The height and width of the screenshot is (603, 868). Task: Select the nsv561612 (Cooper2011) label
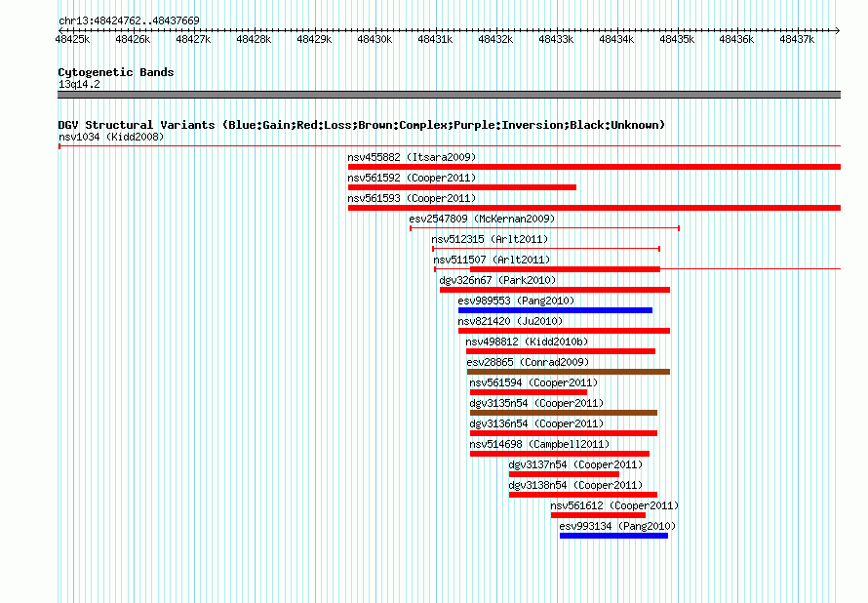614,505
